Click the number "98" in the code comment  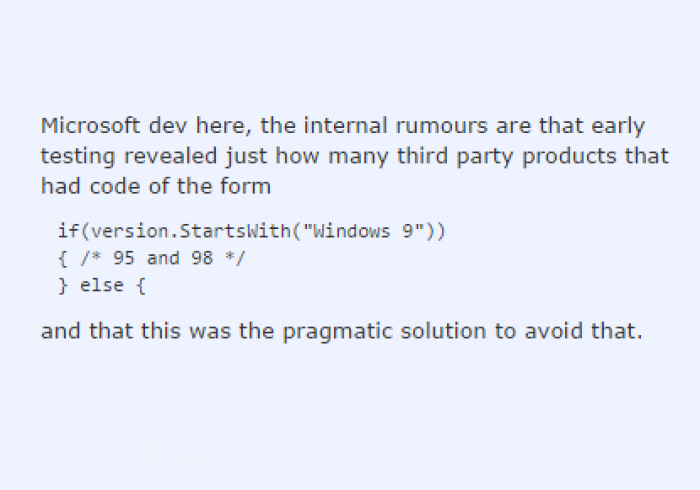point(202,258)
